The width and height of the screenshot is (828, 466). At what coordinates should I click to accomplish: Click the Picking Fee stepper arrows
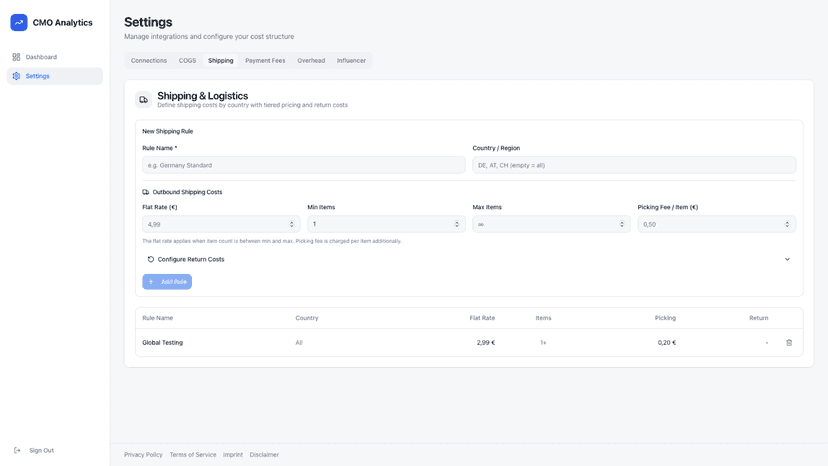coord(787,224)
